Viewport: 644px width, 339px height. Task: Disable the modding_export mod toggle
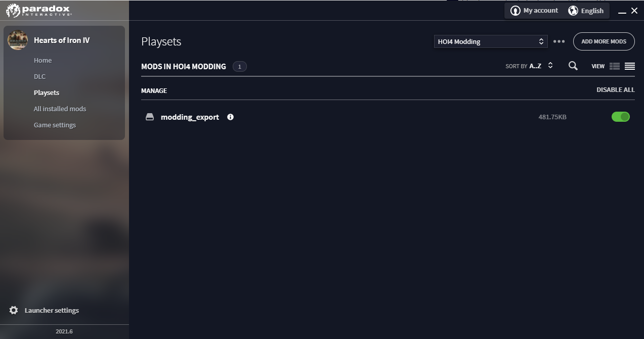tap(621, 117)
